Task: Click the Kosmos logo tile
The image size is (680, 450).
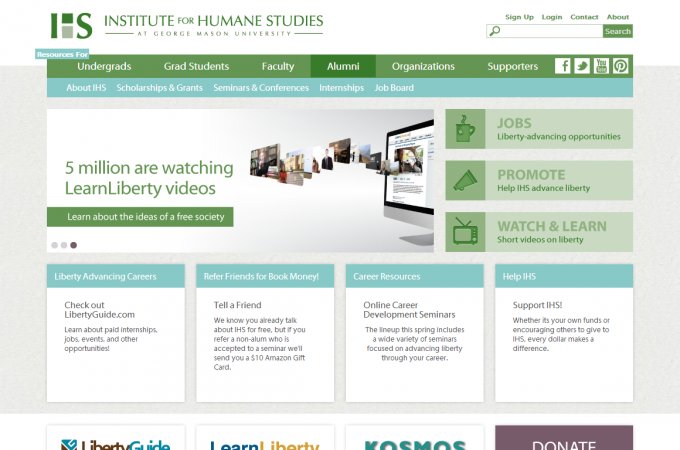Action: (x=415, y=438)
